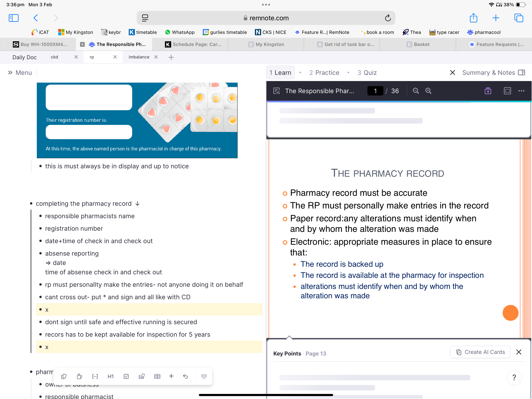This screenshot has height=399, width=532.
Task: Expand the Menu sidebar chevrons
Action: 10,72
